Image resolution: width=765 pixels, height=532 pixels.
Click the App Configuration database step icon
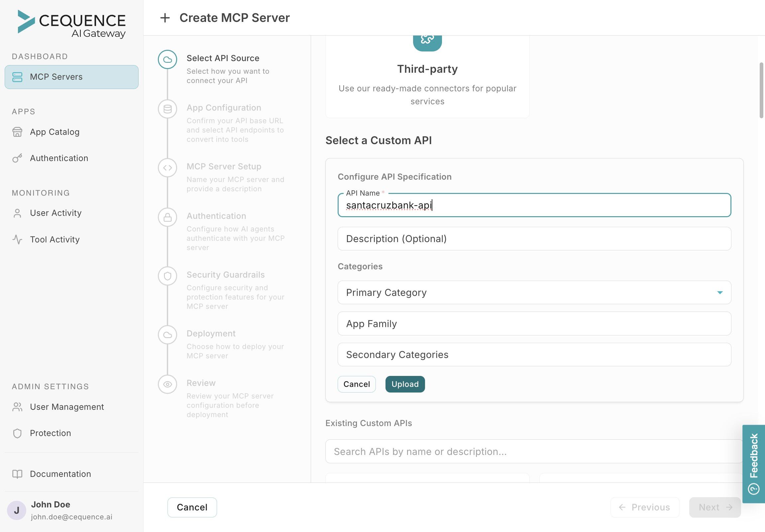pyautogui.click(x=167, y=109)
